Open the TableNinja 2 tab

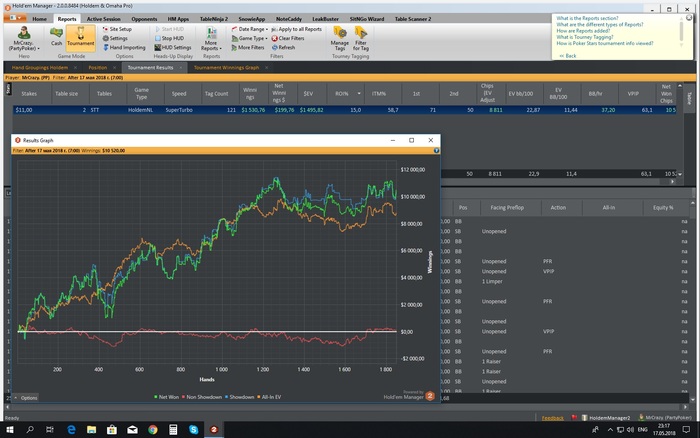(x=214, y=19)
